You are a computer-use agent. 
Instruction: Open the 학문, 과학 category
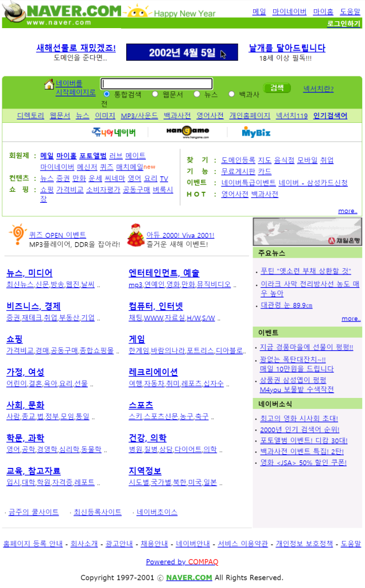pos(25,438)
